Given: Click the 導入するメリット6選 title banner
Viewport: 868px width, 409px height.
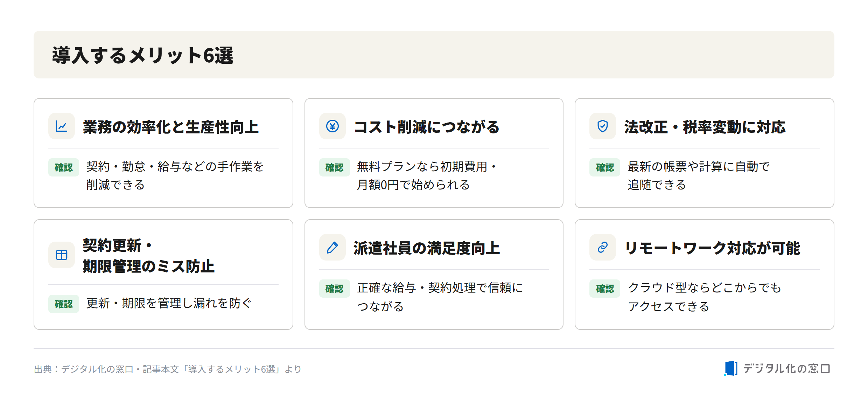Looking at the screenshot, I should click(434, 55).
